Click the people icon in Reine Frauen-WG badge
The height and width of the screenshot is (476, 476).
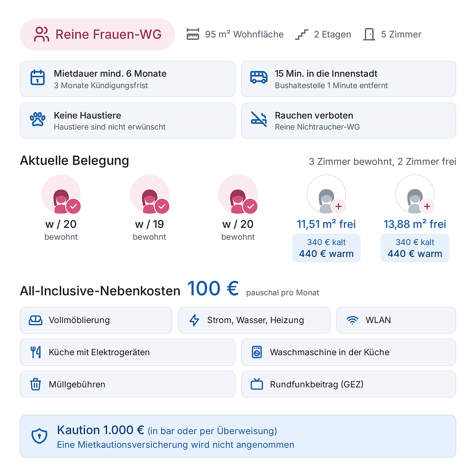point(41,34)
